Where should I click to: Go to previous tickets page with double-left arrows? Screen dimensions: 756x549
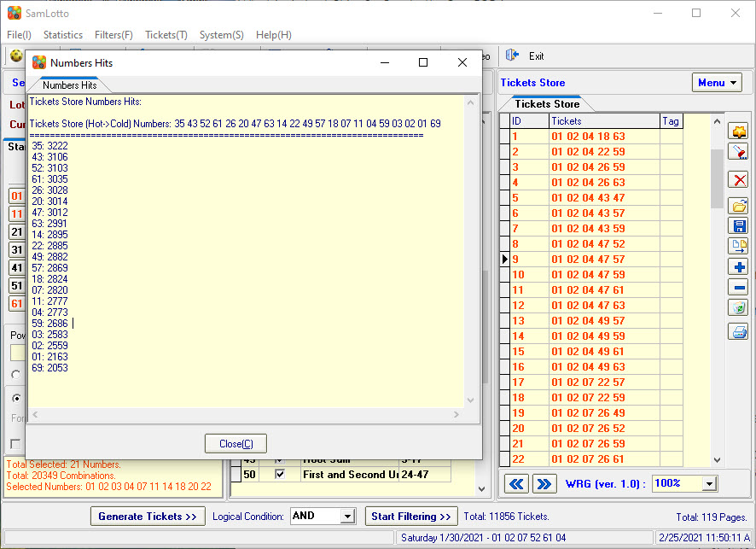coord(516,484)
